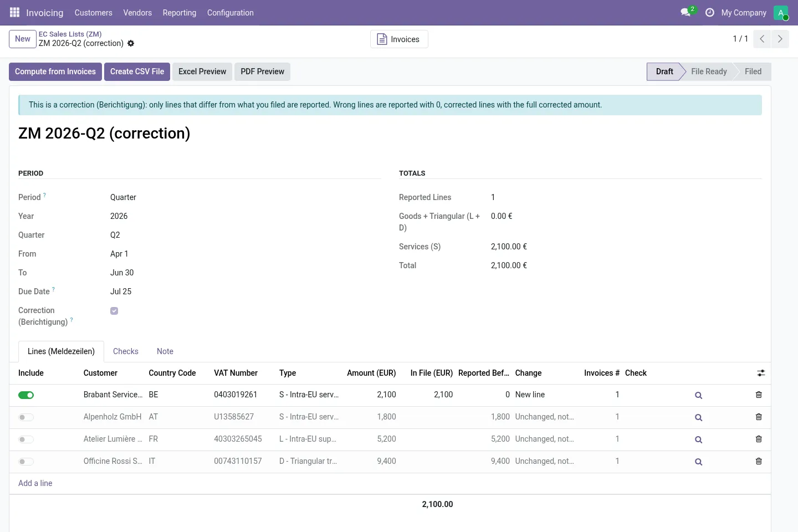Inspect invoices for Atelier Lumière line
The width and height of the screenshot is (798, 532).
[698, 439]
